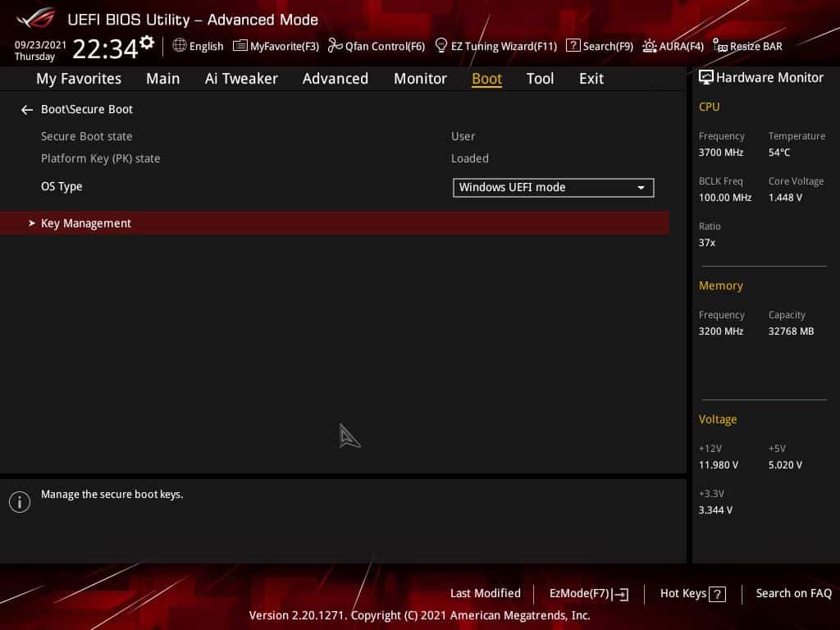Click the OS Type label
The width and height of the screenshot is (840, 630).
[x=62, y=187]
